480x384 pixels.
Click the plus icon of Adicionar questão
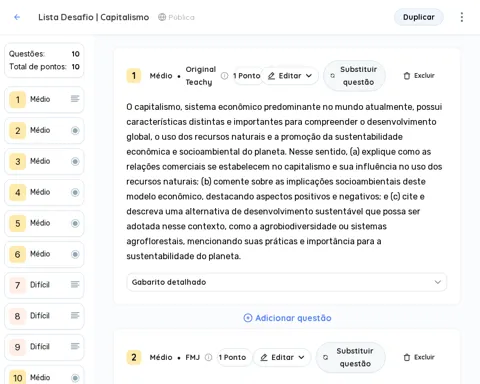pos(248,318)
